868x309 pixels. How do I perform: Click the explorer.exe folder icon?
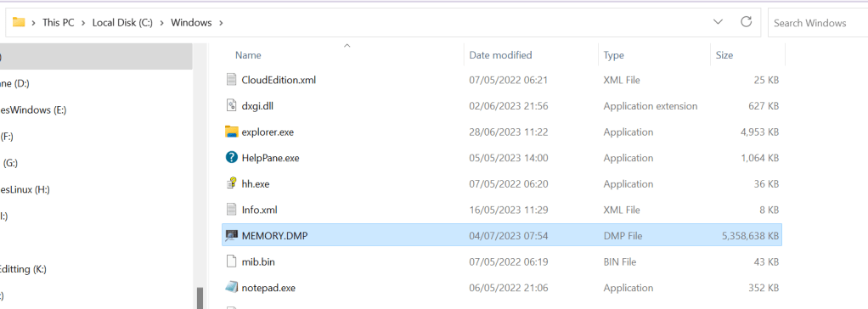click(x=231, y=132)
